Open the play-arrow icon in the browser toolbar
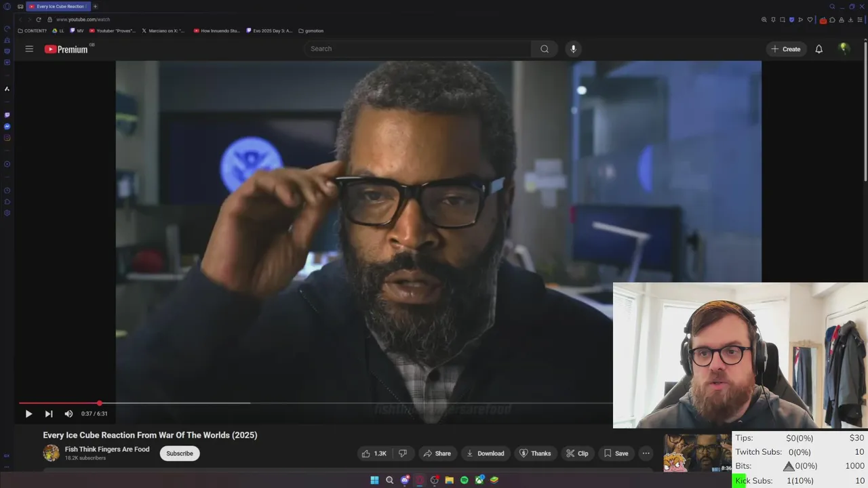The height and width of the screenshot is (488, 868). (x=800, y=20)
